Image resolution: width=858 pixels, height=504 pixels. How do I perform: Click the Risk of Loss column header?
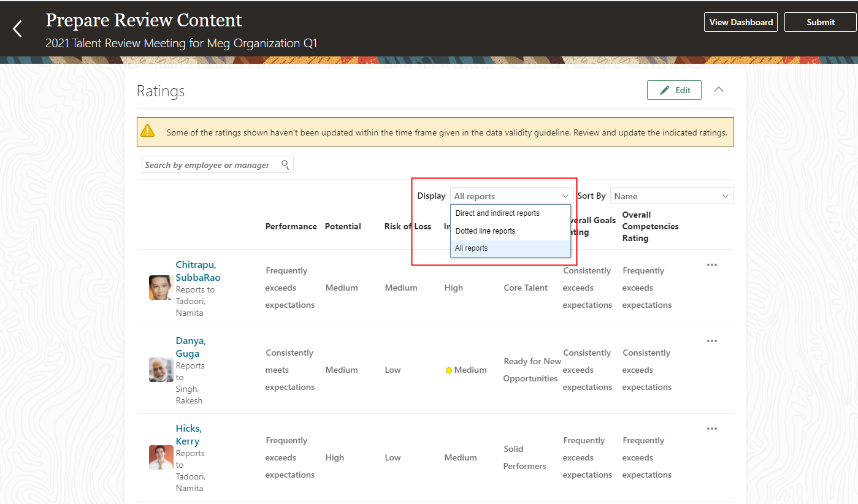pos(408,226)
